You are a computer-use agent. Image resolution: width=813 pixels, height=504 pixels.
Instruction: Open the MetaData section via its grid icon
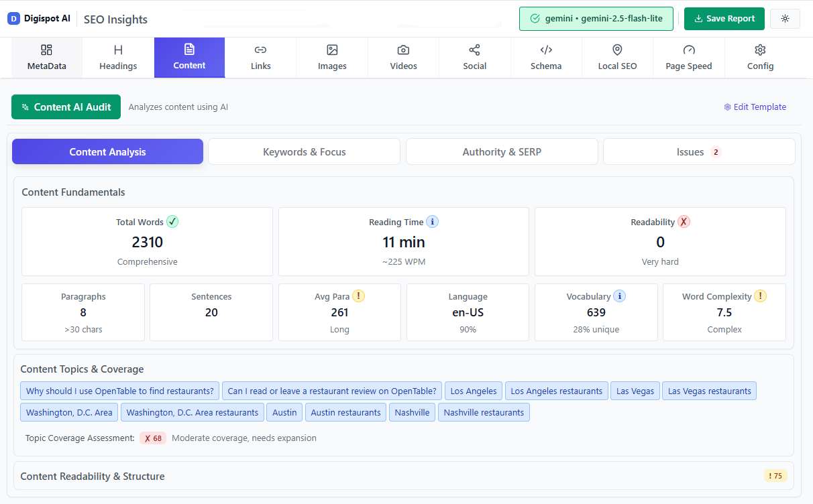[46, 50]
